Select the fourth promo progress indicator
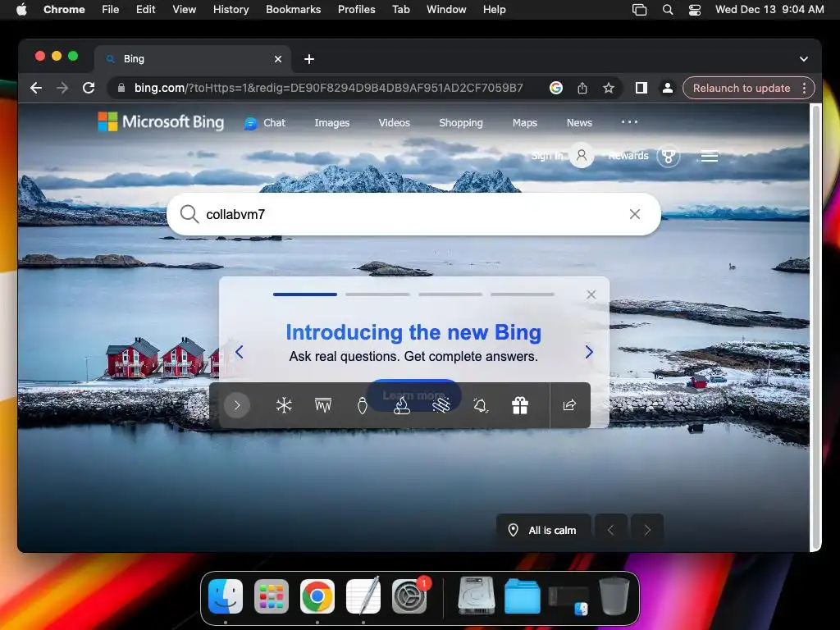The width and height of the screenshot is (840, 630). 523,294
